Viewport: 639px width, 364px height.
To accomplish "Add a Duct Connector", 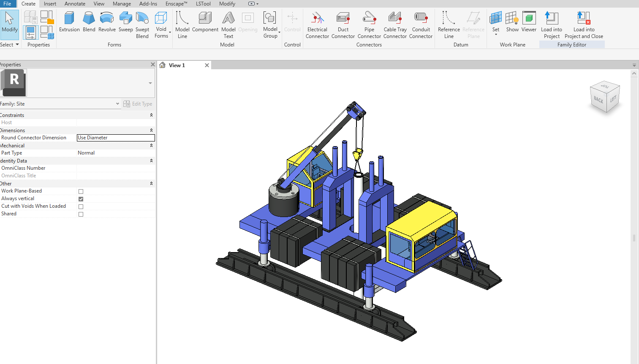I will [343, 25].
